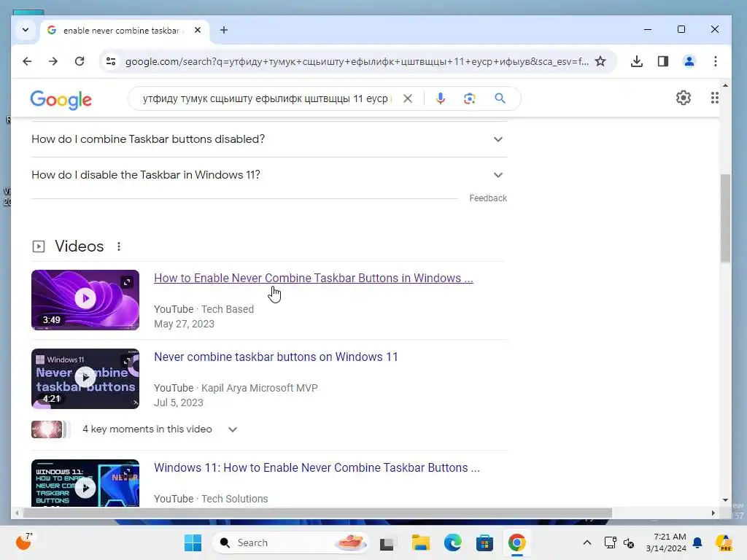Image resolution: width=747 pixels, height=560 pixels.
Task: Open Google quick settings gear
Action: click(683, 98)
